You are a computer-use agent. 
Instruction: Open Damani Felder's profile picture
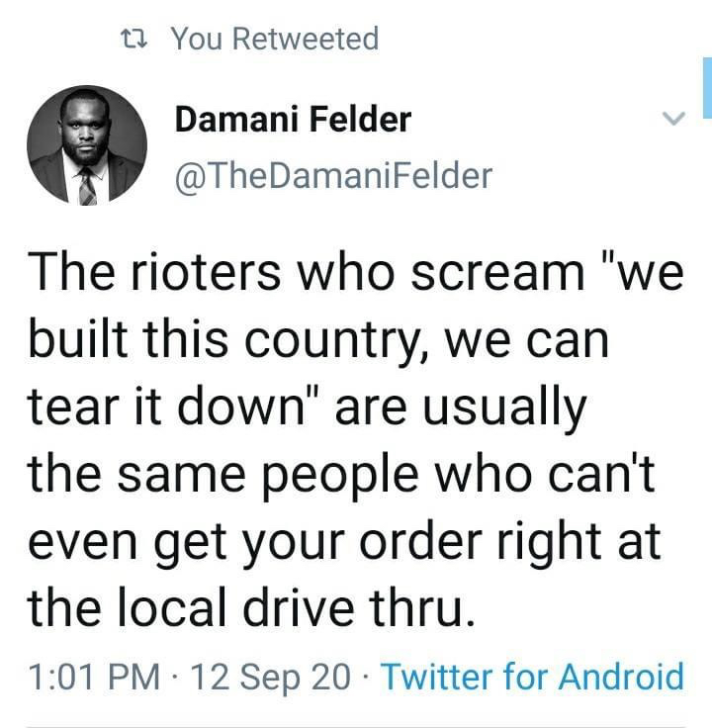[87, 145]
